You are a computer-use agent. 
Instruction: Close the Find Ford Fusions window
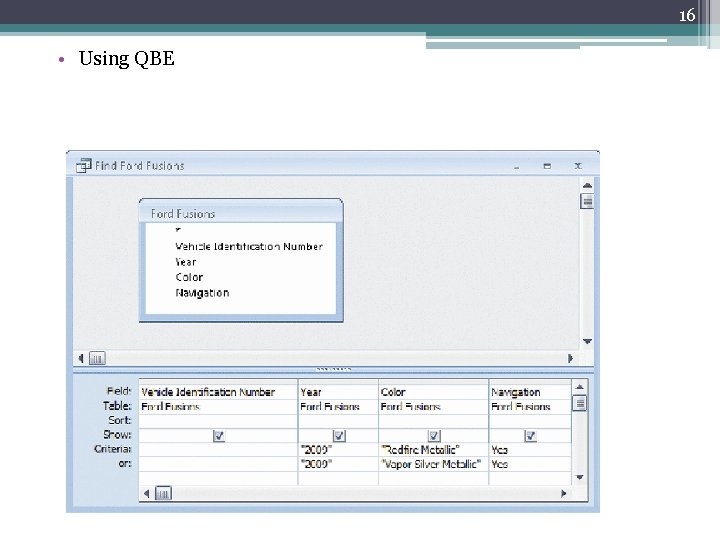point(578,166)
